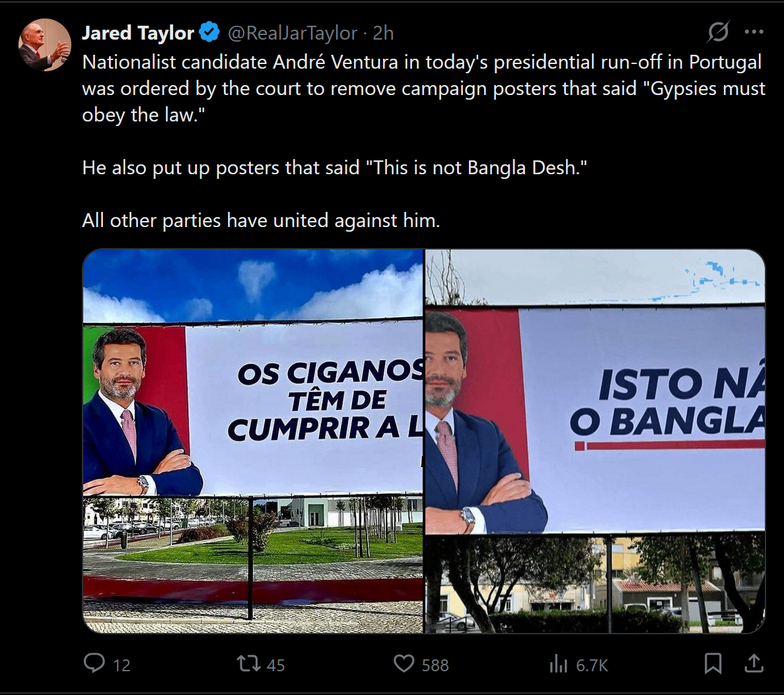Open the left "OS CIGANOS" billboard image
The height and width of the screenshot is (695, 784).
click(252, 441)
